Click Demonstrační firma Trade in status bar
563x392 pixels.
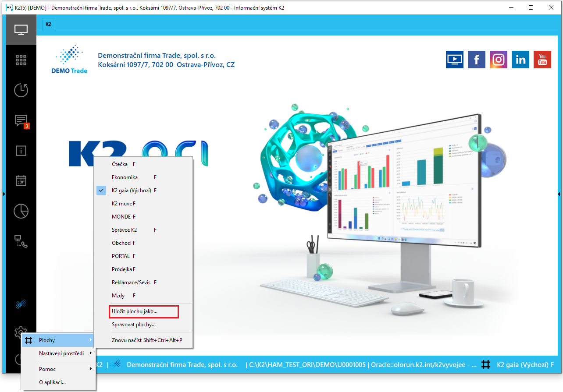pyautogui.click(x=182, y=364)
